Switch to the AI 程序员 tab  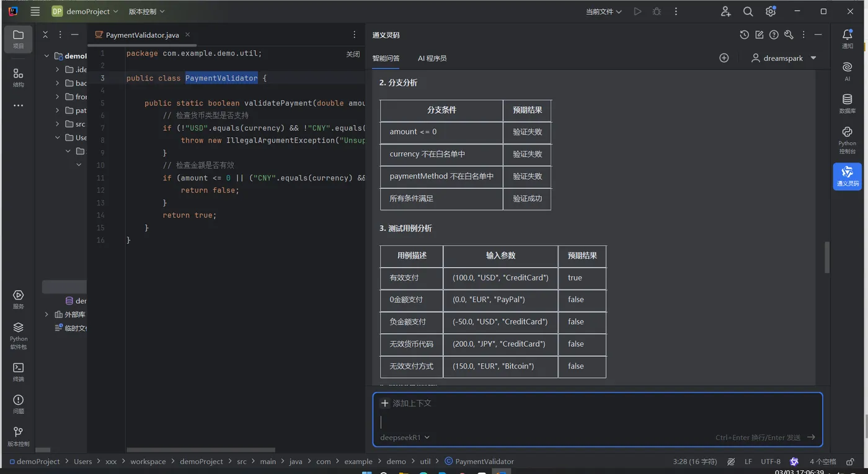pos(432,58)
